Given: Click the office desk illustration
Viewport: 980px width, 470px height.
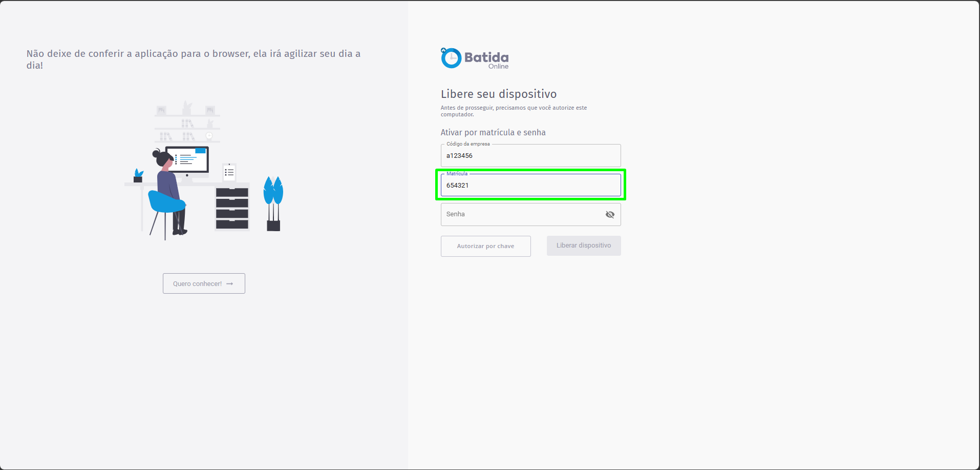Looking at the screenshot, I should 204,170.
